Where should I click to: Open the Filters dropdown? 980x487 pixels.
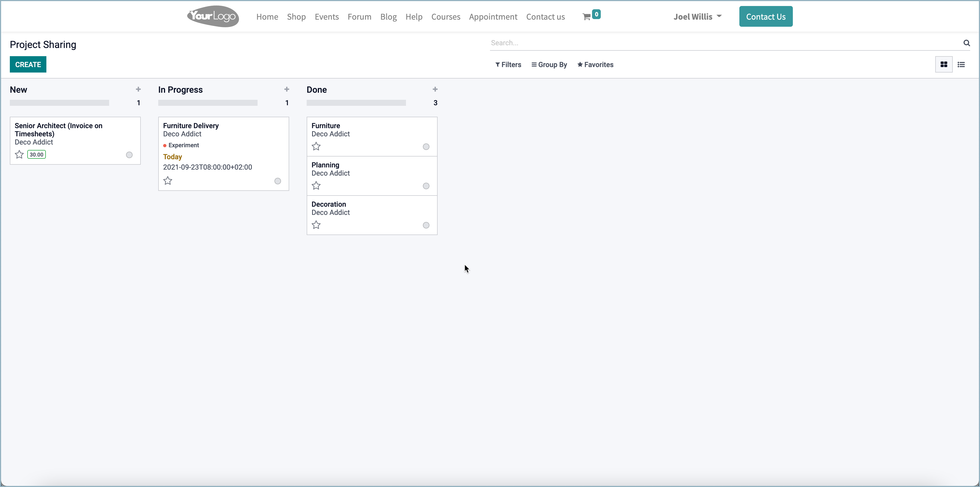(x=508, y=64)
